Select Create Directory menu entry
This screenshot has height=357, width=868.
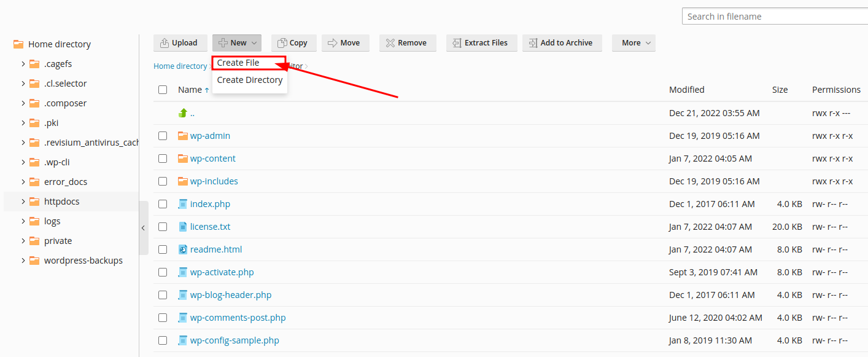click(250, 80)
